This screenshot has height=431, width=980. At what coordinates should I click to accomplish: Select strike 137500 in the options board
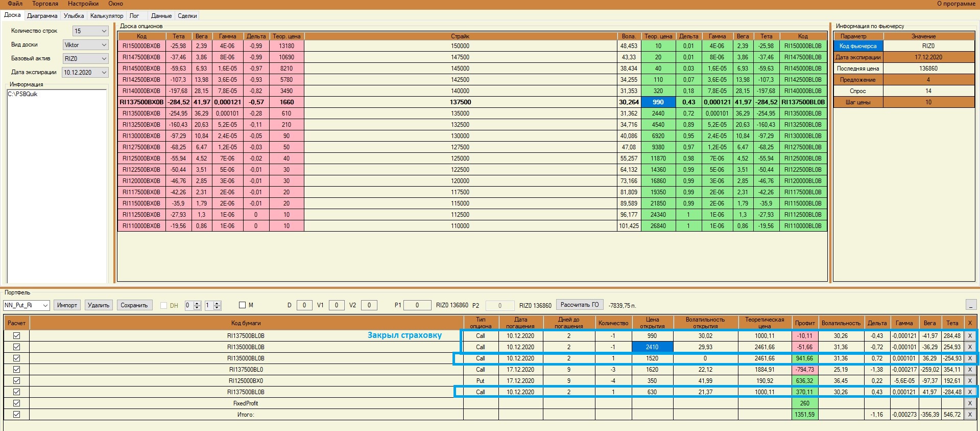pos(460,102)
